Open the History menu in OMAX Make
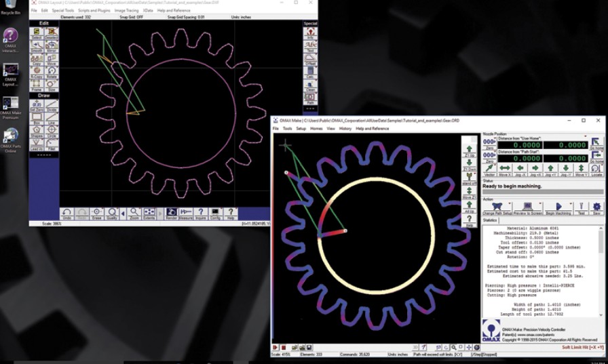Viewport: 608px width, 364px height. [x=345, y=129]
